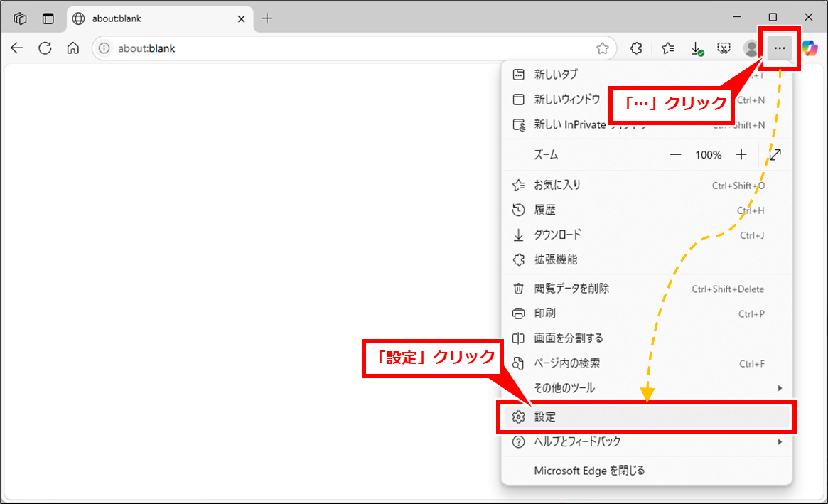The image size is (828, 504).
Task: Click the Ctrl+Shift+Delete shortcut text
Action: click(x=728, y=289)
